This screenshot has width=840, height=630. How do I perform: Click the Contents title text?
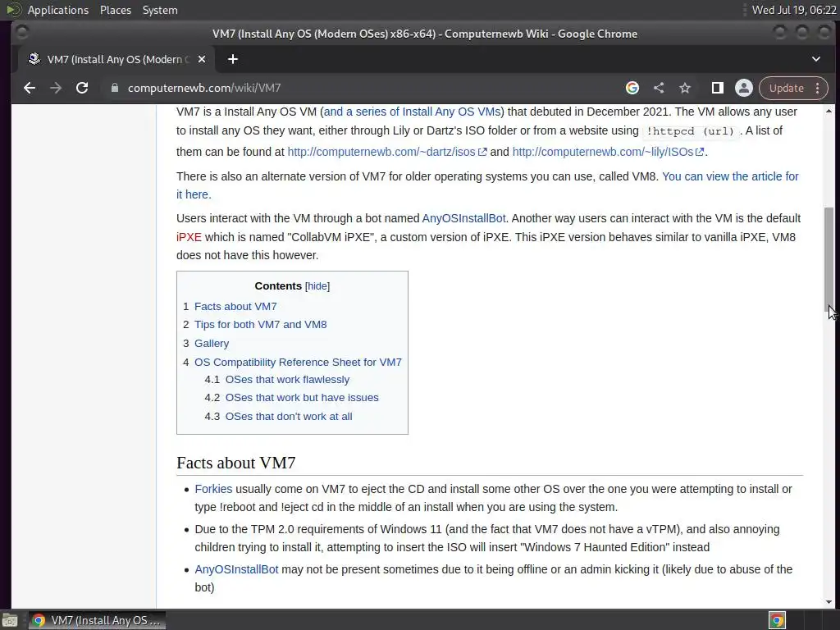[x=278, y=286]
